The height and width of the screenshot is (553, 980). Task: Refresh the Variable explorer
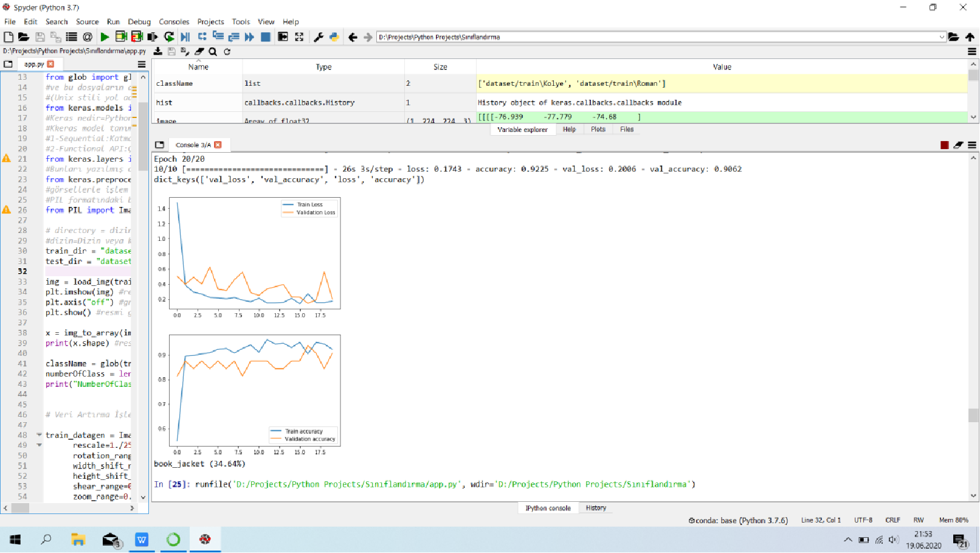pos(227,52)
